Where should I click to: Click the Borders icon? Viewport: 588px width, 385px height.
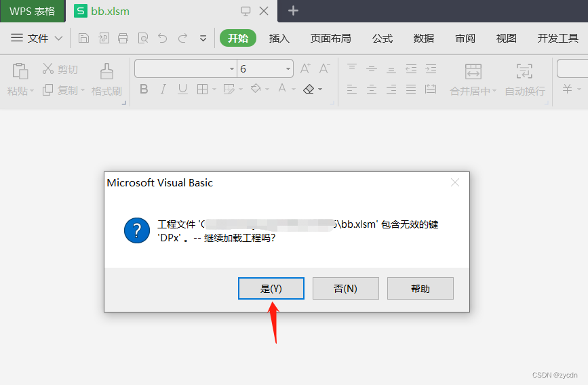click(203, 89)
